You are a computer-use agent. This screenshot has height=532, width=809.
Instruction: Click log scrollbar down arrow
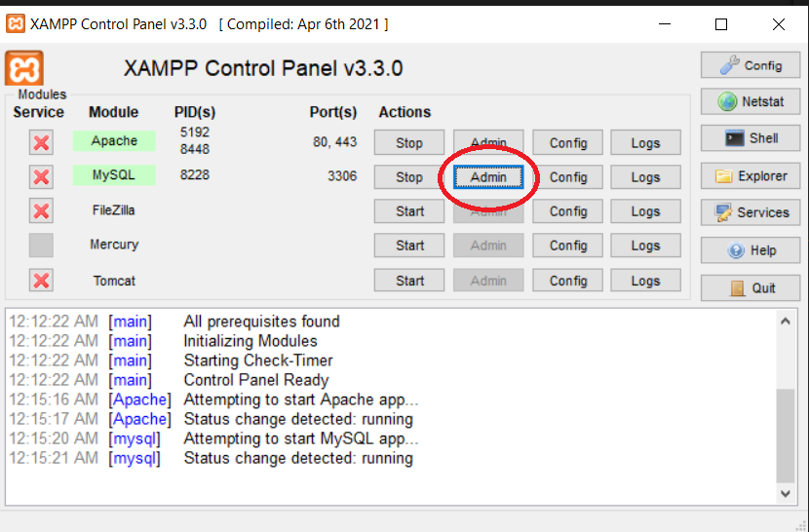click(x=786, y=494)
